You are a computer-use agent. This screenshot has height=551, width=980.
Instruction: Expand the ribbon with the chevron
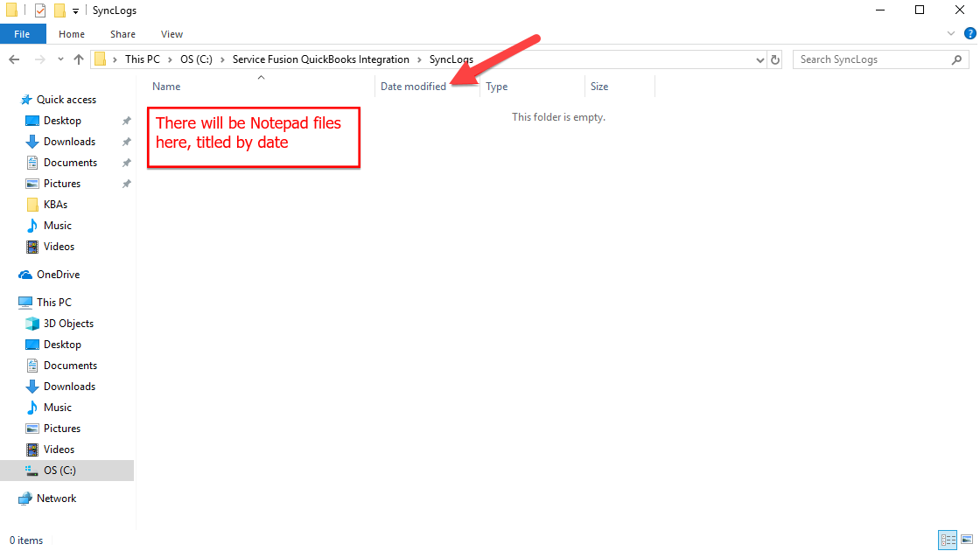[950, 34]
